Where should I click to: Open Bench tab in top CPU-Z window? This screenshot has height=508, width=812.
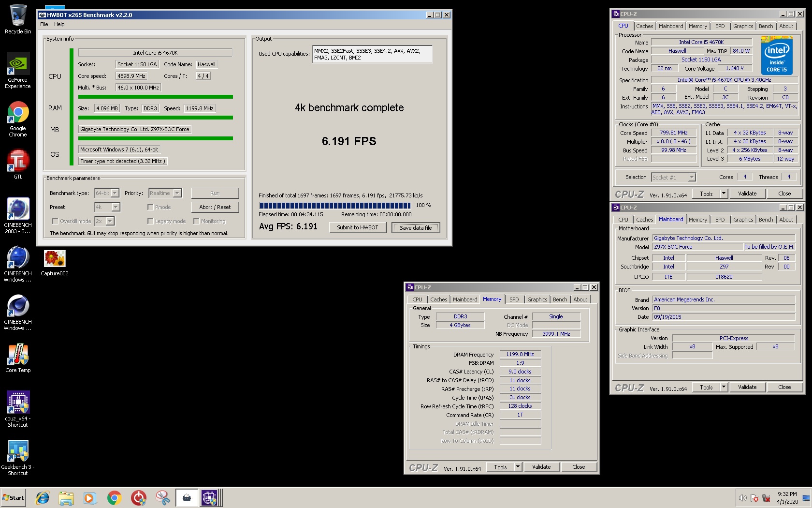click(x=766, y=26)
